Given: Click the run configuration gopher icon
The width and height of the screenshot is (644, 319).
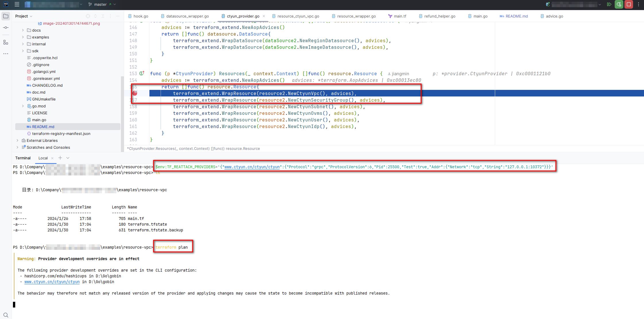Looking at the screenshot, I should click(x=548, y=4).
